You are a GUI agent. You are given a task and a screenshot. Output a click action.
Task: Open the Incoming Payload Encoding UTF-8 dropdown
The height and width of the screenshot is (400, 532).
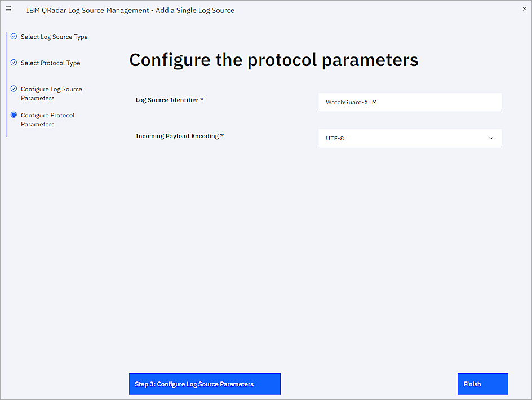(x=403, y=138)
